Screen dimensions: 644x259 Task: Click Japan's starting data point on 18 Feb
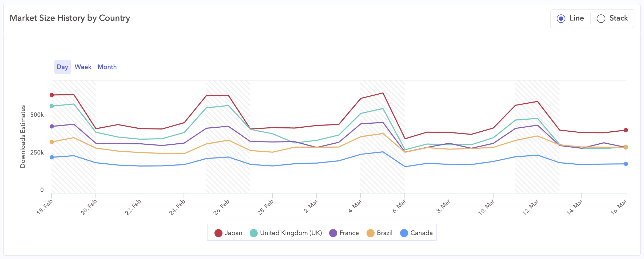(x=52, y=95)
